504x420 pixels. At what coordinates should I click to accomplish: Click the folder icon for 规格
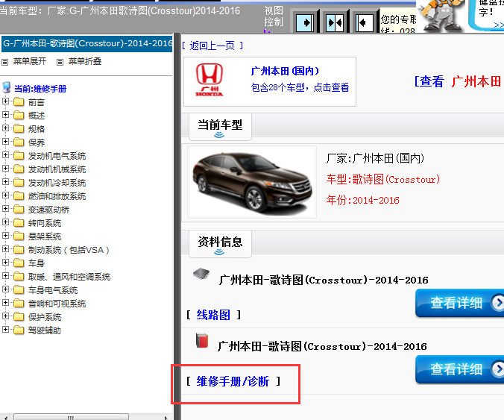point(19,128)
